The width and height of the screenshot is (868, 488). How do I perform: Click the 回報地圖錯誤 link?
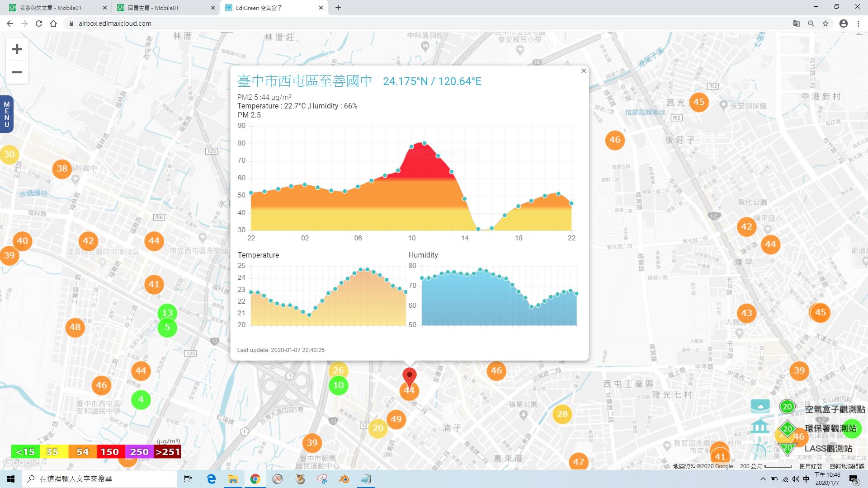846,466
